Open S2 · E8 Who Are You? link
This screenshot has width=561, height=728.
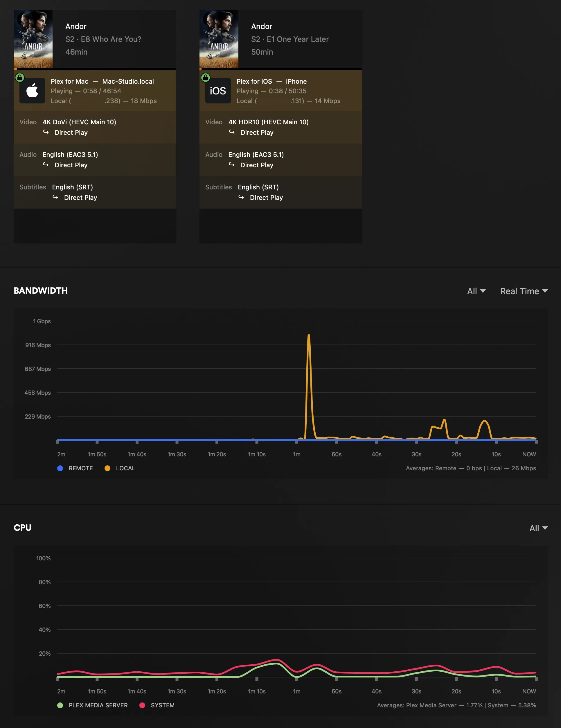coord(103,39)
